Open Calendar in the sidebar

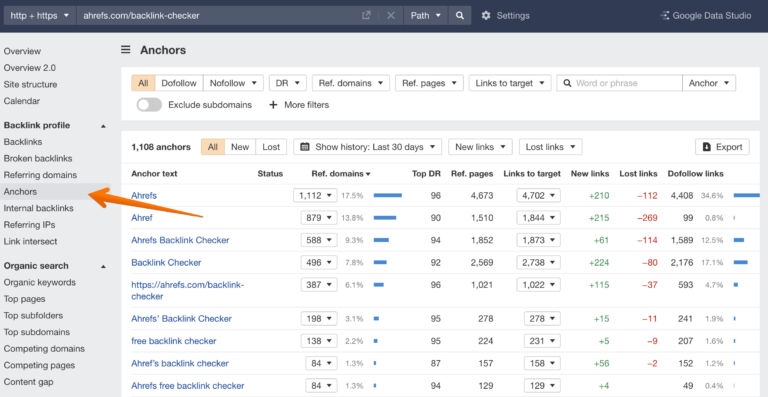click(x=22, y=101)
